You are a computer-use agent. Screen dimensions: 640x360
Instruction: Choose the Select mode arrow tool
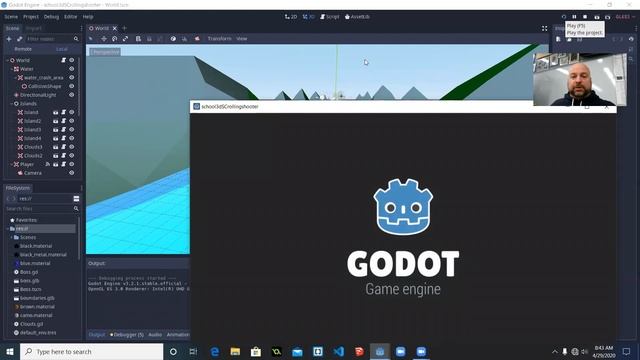click(91, 39)
